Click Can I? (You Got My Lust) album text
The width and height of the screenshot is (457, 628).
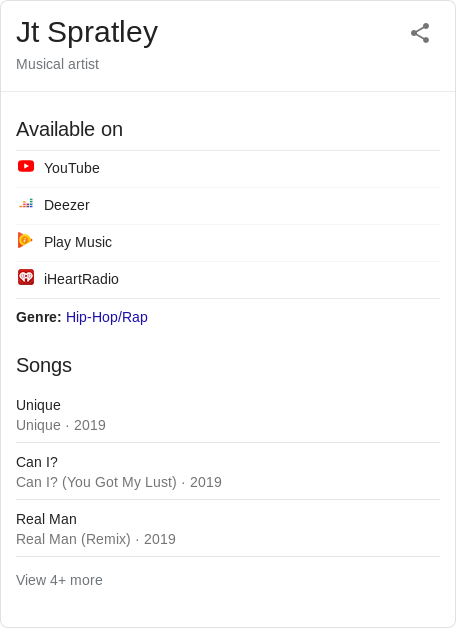click(x=96, y=482)
